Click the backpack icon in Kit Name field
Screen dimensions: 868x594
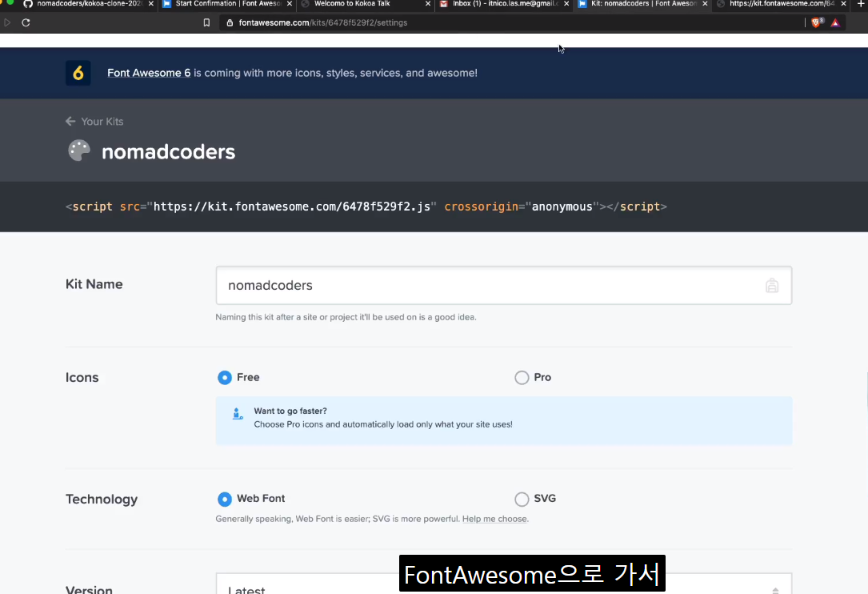(x=772, y=285)
